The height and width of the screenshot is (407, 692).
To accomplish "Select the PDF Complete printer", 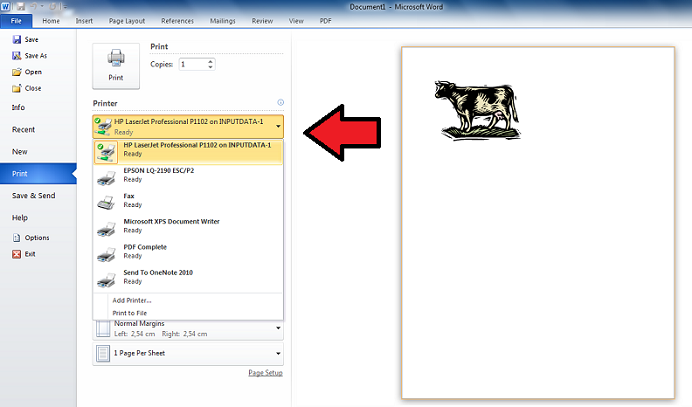I will click(x=188, y=254).
